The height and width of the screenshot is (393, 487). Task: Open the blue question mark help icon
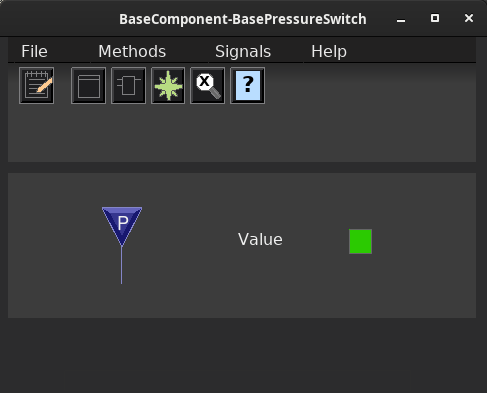click(x=248, y=86)
